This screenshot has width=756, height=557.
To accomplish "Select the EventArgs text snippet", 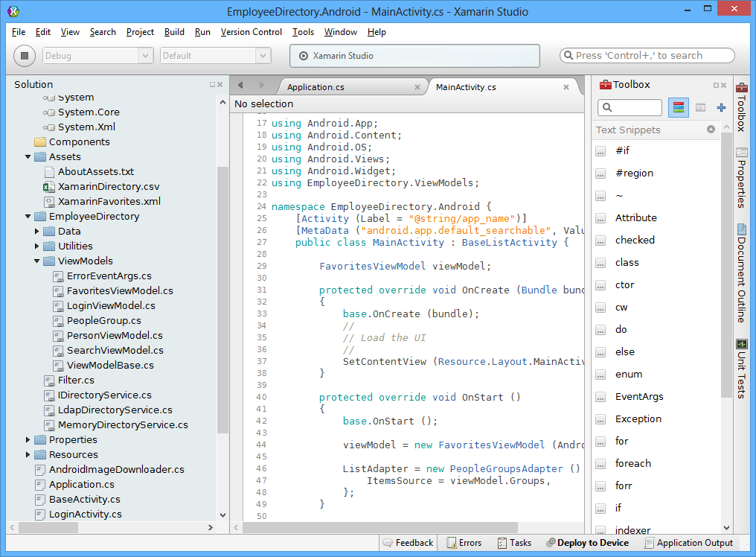I will (x=639, y=397).
